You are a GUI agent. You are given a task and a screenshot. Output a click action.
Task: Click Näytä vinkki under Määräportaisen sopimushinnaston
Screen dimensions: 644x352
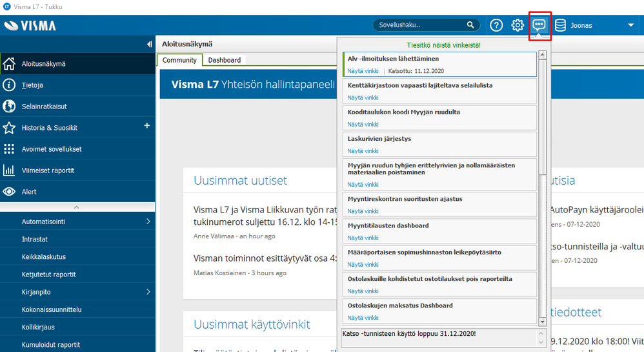pos(363,264)
